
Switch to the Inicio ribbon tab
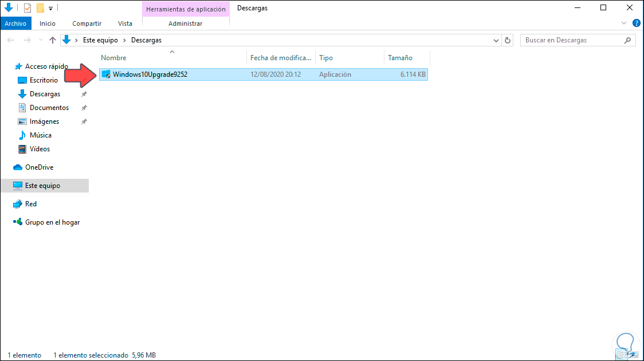click(47, 23)
